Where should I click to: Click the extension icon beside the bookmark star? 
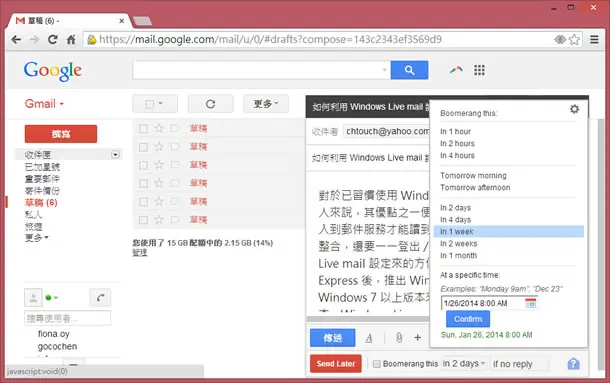pyautogui.click(x=560, y=39)
